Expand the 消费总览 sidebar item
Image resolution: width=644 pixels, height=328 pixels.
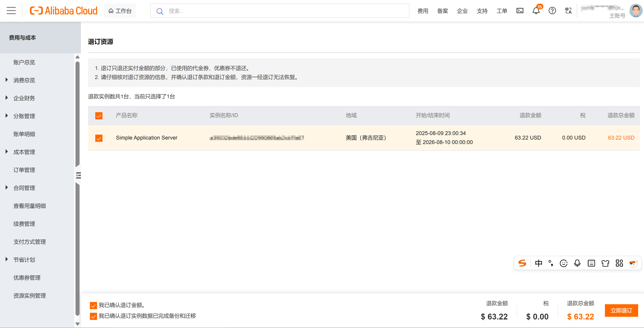(24, 80)
